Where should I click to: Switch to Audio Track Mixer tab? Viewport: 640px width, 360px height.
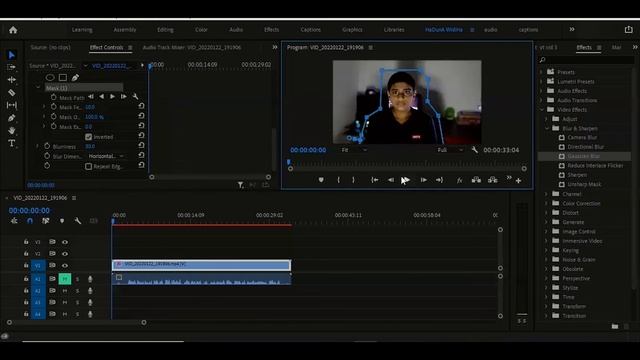192,47
